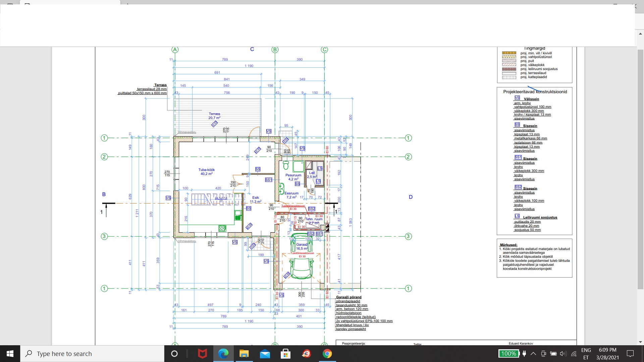The height and width of the screenshot is (362, 644).
Task: Open Google Chrome from the taskbar
Action: 327,354
